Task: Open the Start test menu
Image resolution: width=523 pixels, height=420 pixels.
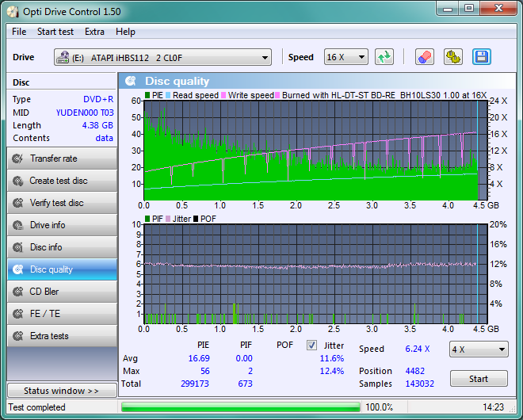Action: (55, 32)
